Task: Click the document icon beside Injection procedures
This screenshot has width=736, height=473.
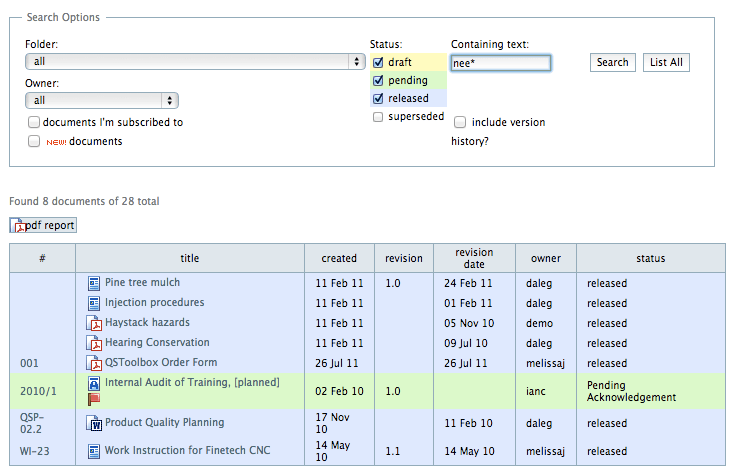Action: coord(94,303)
